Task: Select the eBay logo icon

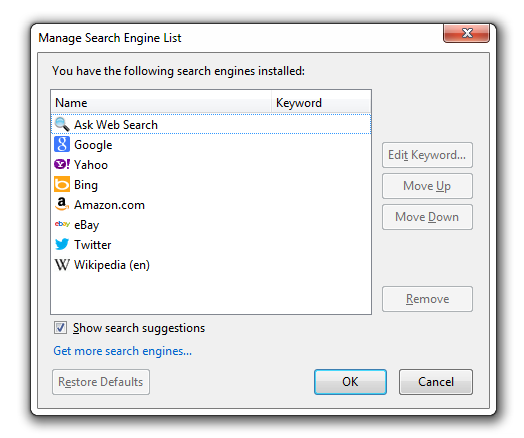Action: tap(62, 224)
